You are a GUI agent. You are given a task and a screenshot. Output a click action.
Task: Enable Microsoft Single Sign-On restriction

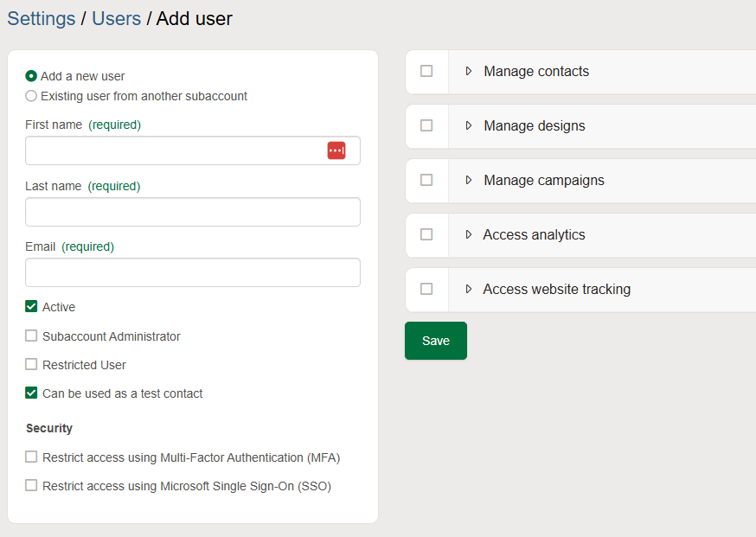pyautogui.click(x=31, y=485)
